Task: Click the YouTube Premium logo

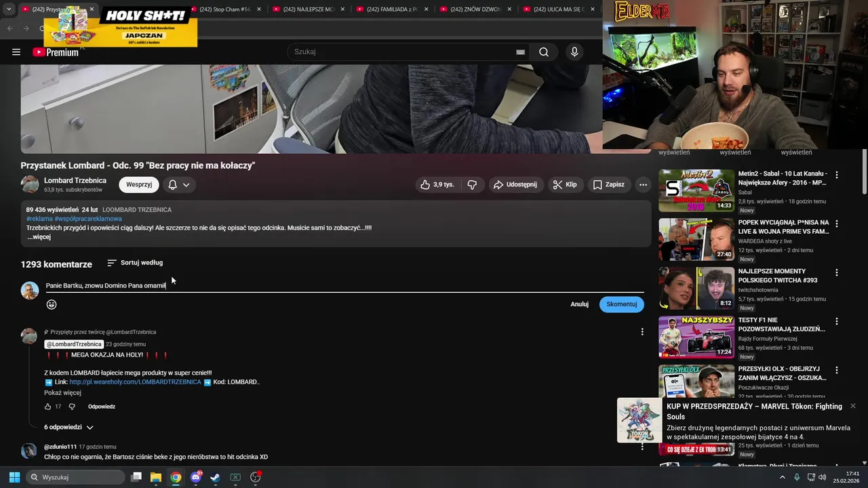Action: pos(56,52)
